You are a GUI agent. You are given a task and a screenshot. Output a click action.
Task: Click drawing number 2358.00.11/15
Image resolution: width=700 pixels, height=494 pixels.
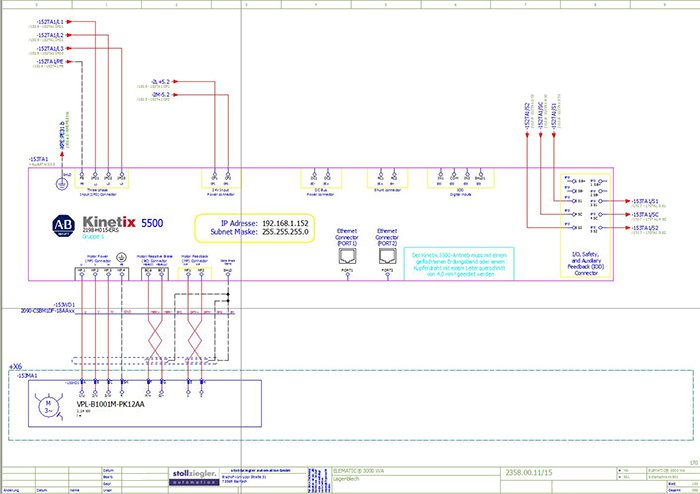pyautogui.click(x=528, y=472)
